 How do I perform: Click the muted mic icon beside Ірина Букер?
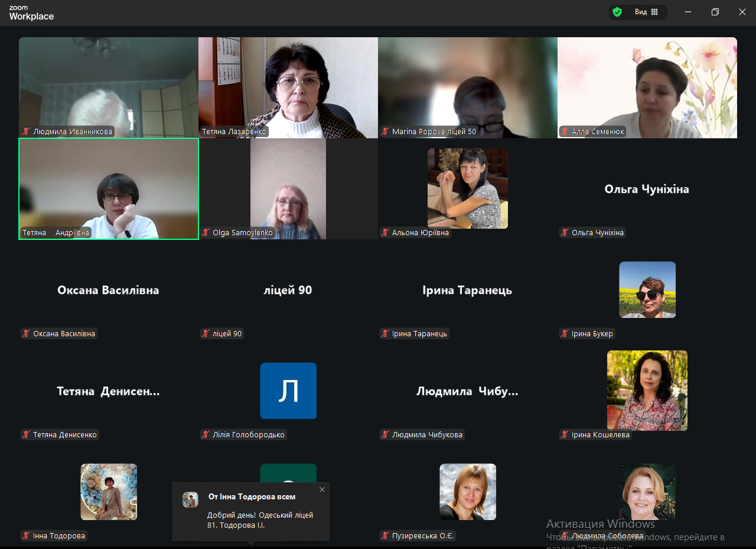tap(565, 334)
